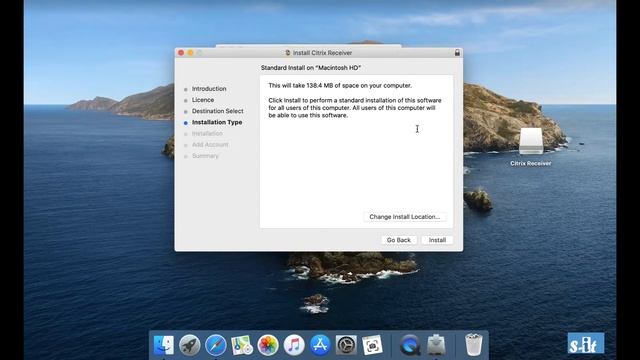This screenshot has width=640, height=360.
Task: Select Installation Type step in sidebar
Action: tap(217, 122)
